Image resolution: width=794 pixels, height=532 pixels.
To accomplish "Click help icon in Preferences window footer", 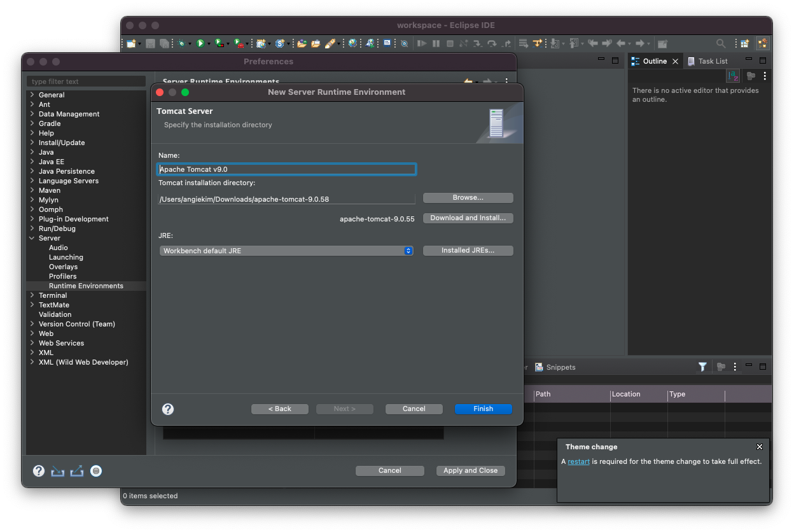I will (x=39, y=471).
